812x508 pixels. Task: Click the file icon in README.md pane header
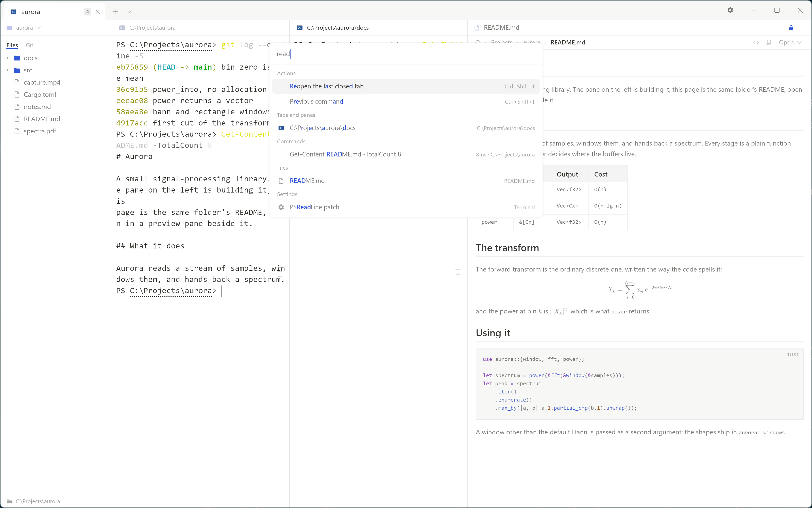pos(477,27)
